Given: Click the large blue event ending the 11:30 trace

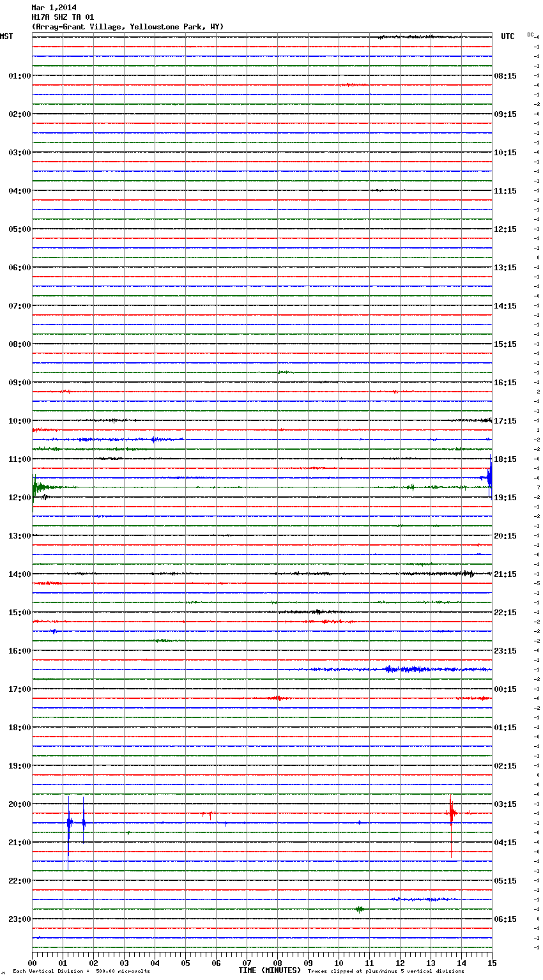Looking at the screenshot, I should 489,476.
